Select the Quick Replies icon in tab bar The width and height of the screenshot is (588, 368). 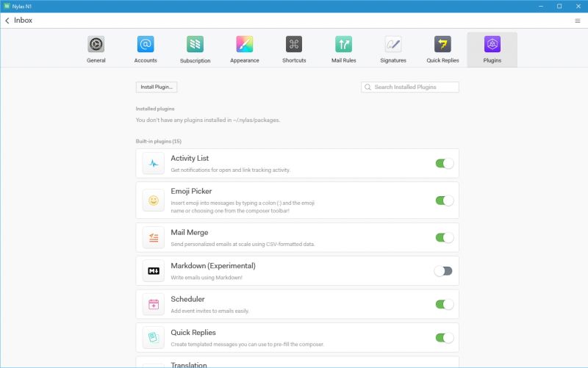(442, 44)
